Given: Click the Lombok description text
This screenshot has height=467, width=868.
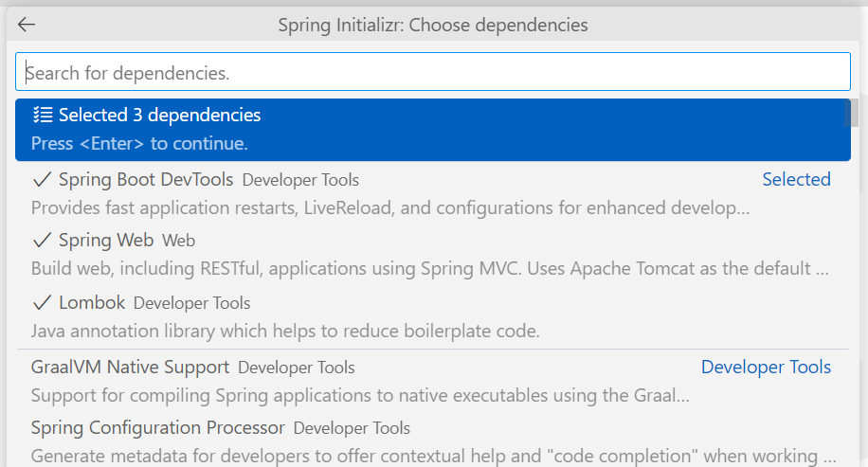Looking at the screenshot, I should [x=284, y=332].
